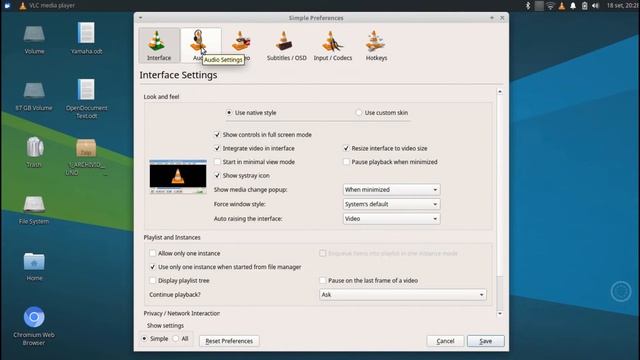Click the Wi-Fi network tray icon
Image resolution: width=640 pixels, height=360 pixels.
coord(551,5)
